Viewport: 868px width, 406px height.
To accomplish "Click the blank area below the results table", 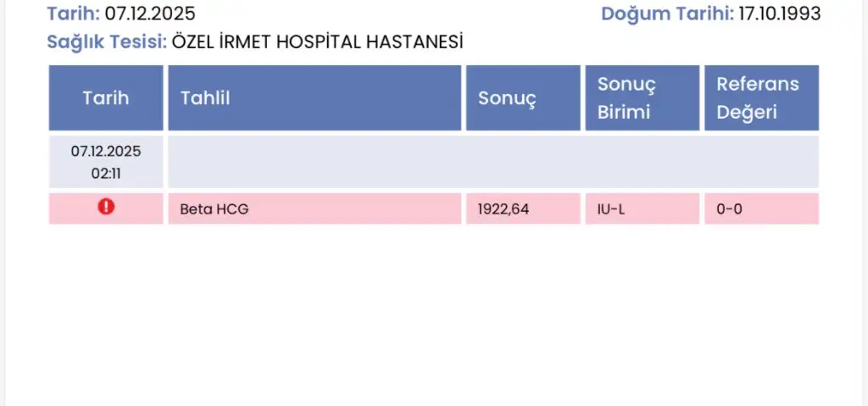I will coord(434,314).
